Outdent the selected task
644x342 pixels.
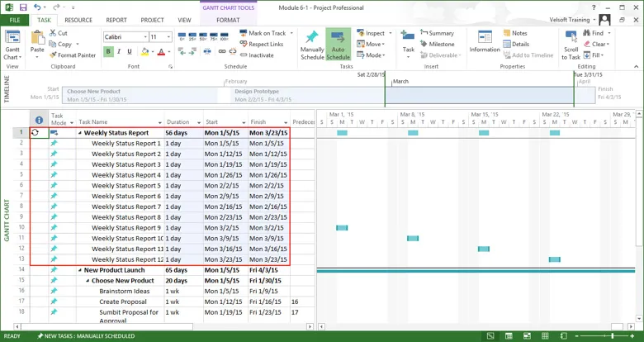[x=182, y=51]
